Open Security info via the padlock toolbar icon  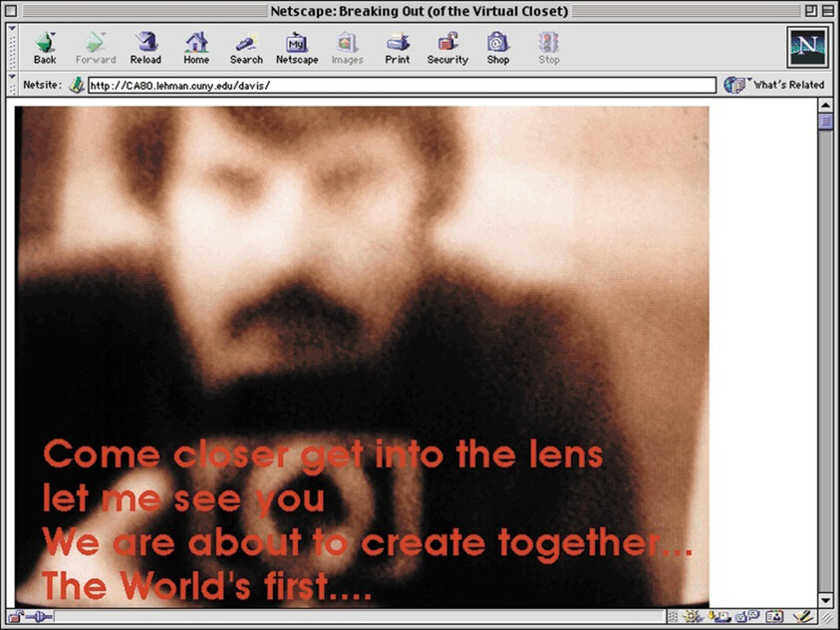446,44
